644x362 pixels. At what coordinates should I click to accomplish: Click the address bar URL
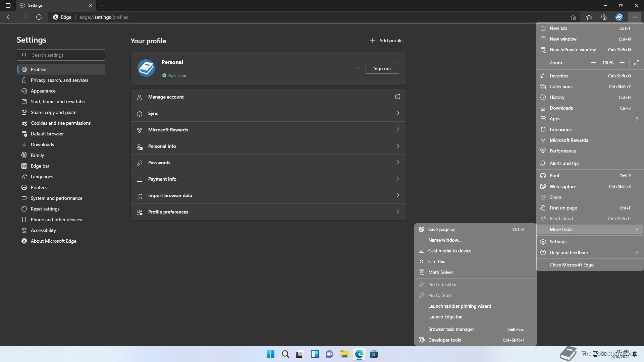pyautogui.click(x=104, y=17)
